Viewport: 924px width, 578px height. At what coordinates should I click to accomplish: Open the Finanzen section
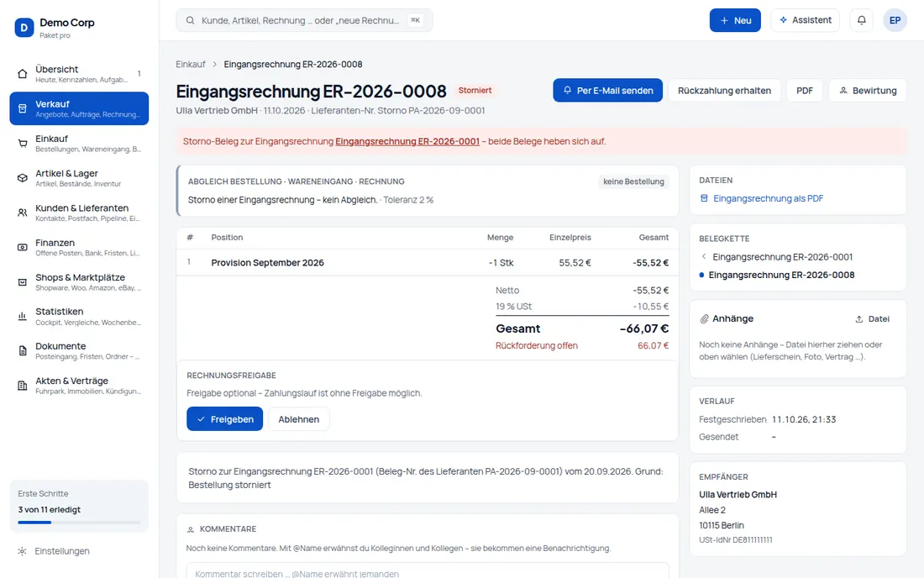pos(79,248)
